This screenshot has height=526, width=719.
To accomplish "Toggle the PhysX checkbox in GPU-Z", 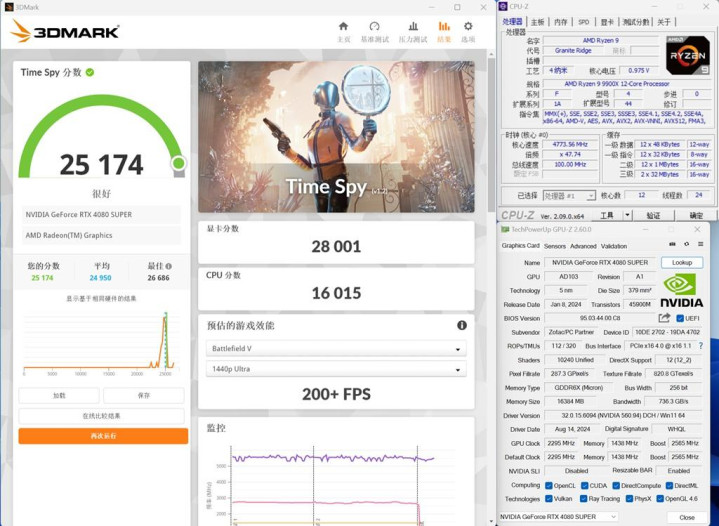I will point(629,498).
